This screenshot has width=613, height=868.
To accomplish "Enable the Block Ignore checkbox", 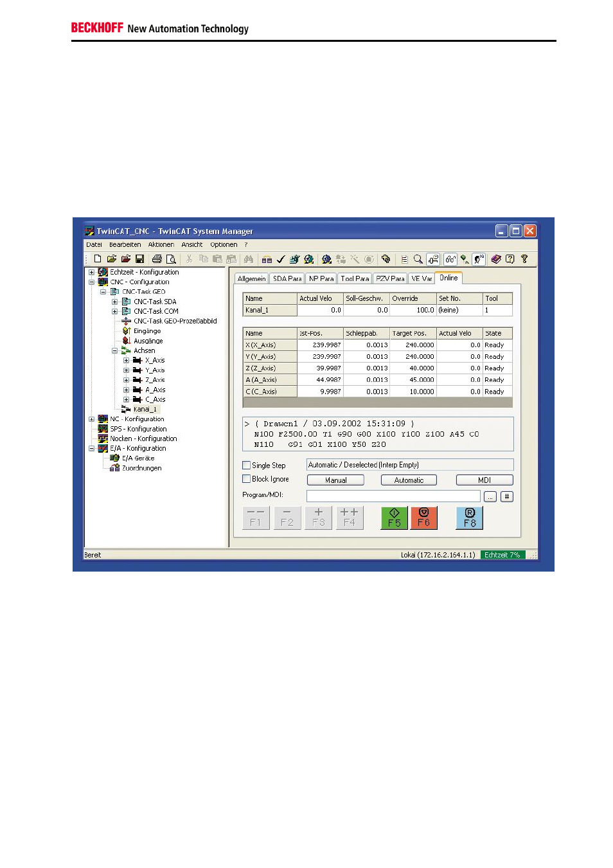I will click(247, 479).
